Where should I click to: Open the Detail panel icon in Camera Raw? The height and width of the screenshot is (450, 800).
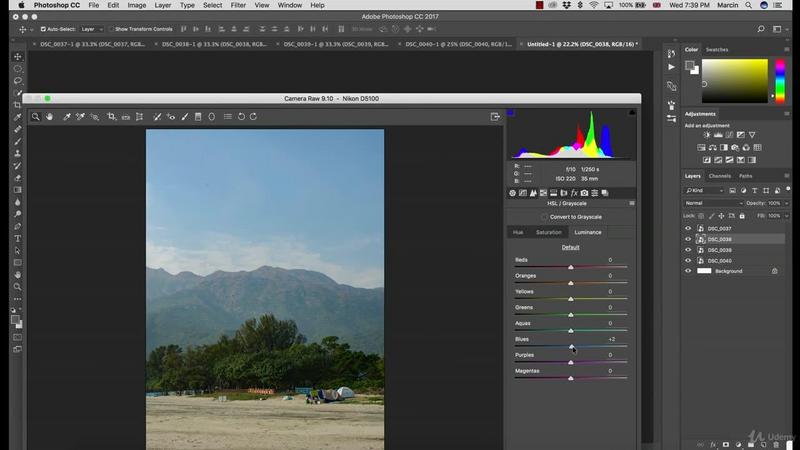(x=533, y=193)
